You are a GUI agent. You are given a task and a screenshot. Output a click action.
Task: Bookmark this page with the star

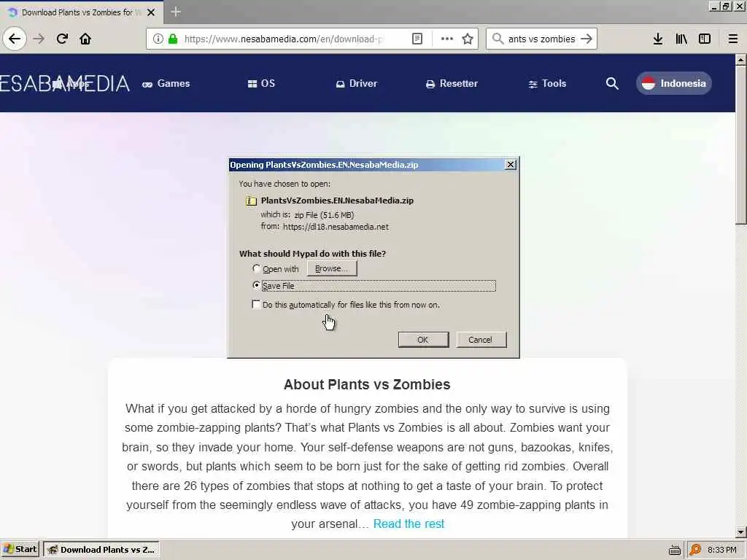[x=468, y=39]
